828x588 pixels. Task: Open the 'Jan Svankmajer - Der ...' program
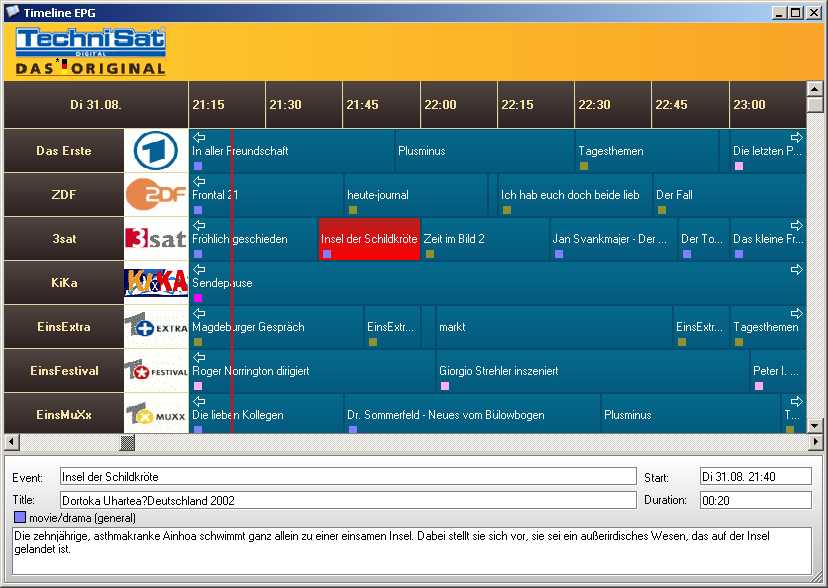click(613, 239)
